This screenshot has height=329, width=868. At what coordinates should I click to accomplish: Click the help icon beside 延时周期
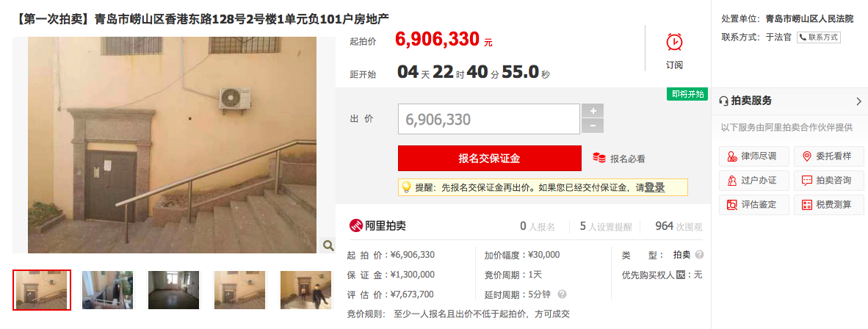tap(563, 294)
